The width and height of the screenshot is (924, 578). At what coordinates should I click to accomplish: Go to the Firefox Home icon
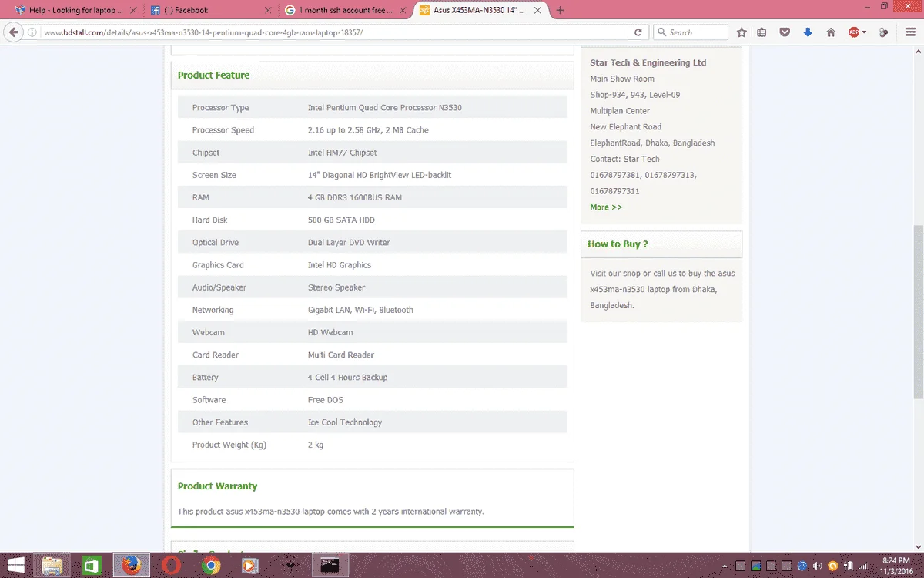coord(830,32)
